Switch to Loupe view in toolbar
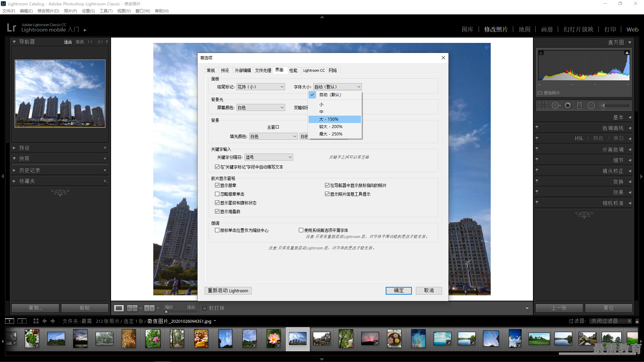This screenshot has width=644, height=362. coord(119,308)
